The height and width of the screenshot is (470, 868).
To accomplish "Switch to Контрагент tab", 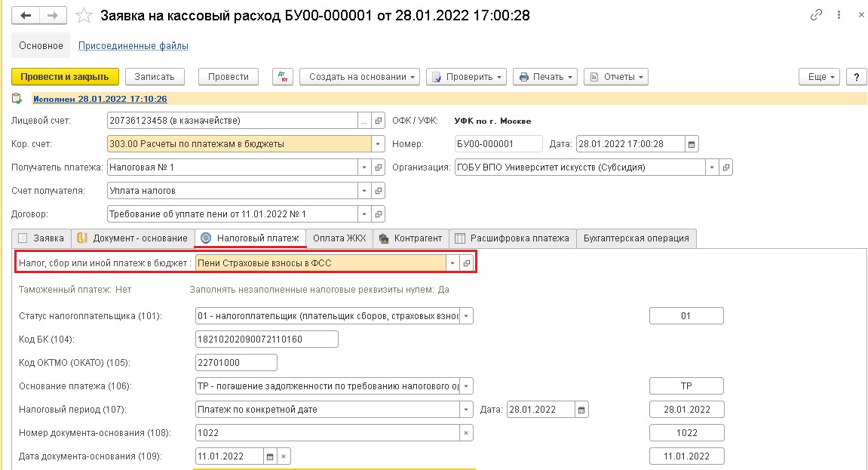I will [x=411, y=238].
